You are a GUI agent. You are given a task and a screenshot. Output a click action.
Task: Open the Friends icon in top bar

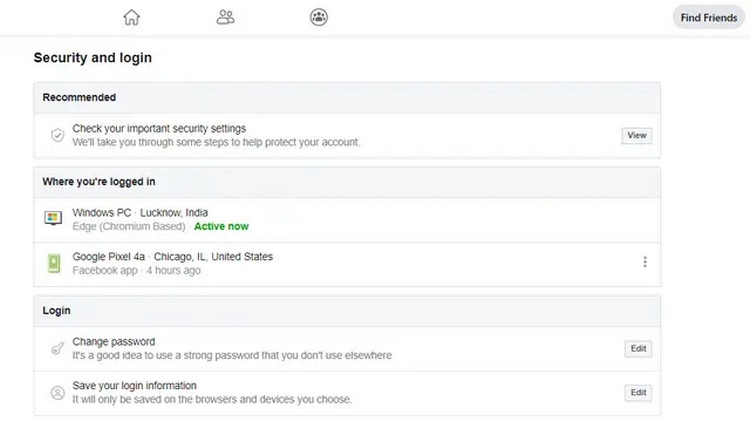click(225, 17)
